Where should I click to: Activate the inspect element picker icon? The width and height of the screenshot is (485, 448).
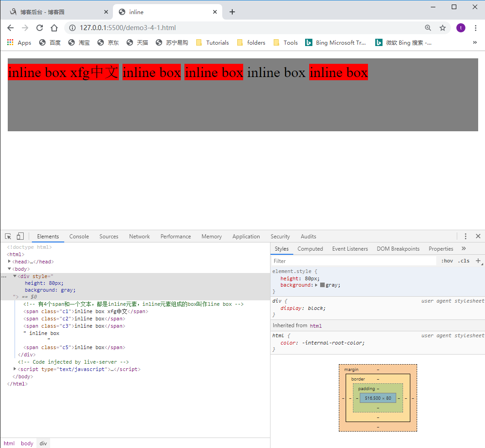8,236
